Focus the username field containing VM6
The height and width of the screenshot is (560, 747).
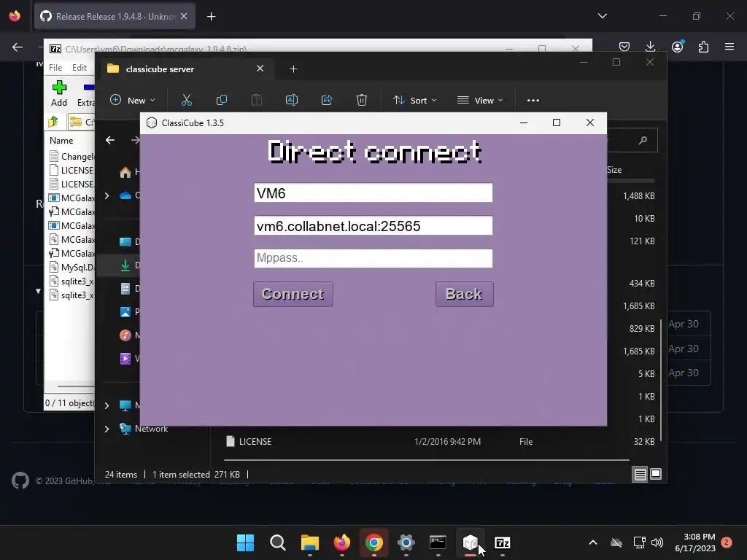coord(373,192)
